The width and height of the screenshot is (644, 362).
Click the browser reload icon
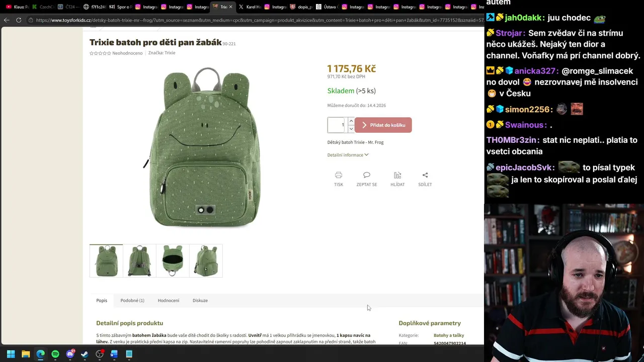(19, 20)
